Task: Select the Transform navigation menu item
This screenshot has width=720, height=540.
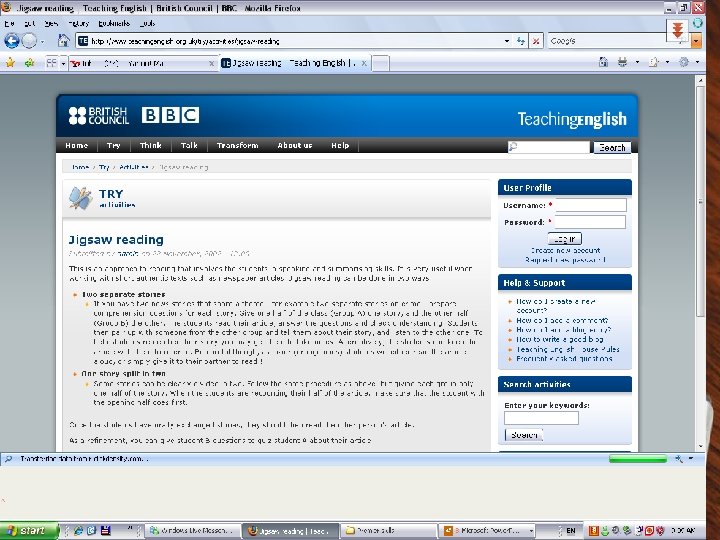Action: (237, 146)
